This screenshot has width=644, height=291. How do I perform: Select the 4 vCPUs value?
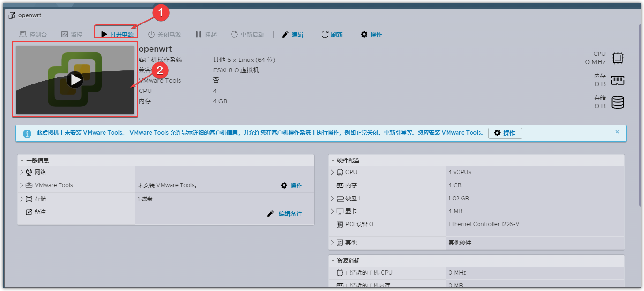click(x=460, y=172)
